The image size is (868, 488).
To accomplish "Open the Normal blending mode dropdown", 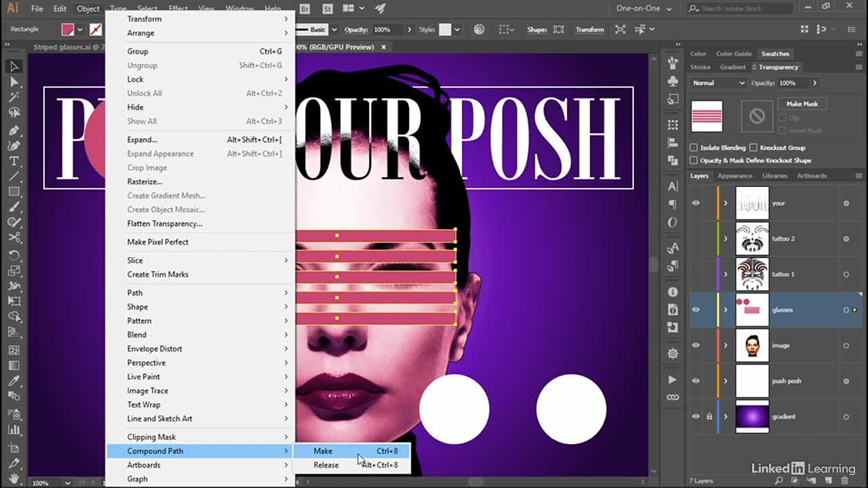I will point(718,83).
